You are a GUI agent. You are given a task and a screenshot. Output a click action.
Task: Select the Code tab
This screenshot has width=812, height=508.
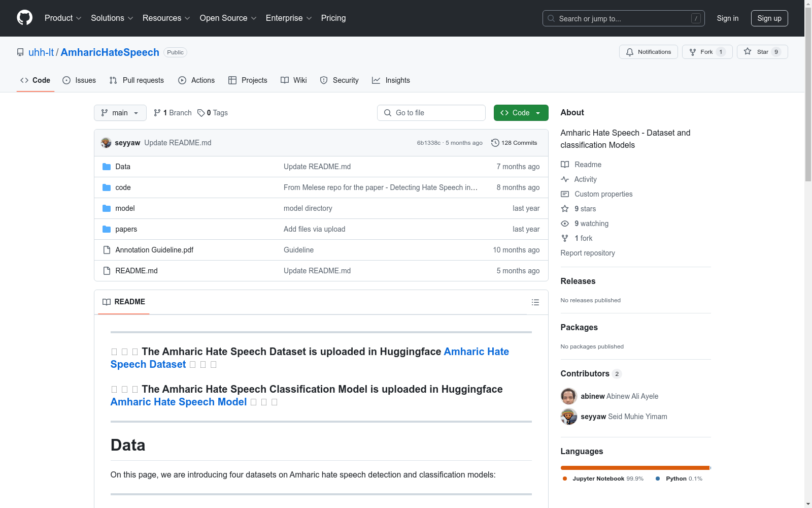pyautogui.click(x=36, y=80)
